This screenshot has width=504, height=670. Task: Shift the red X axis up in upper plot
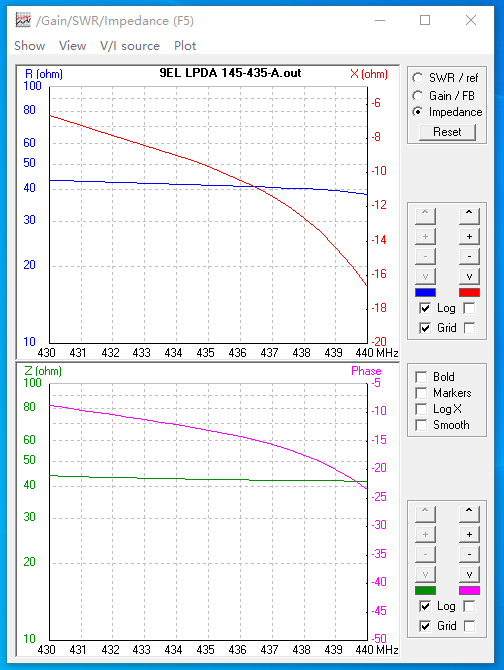(x=469, y=216)
